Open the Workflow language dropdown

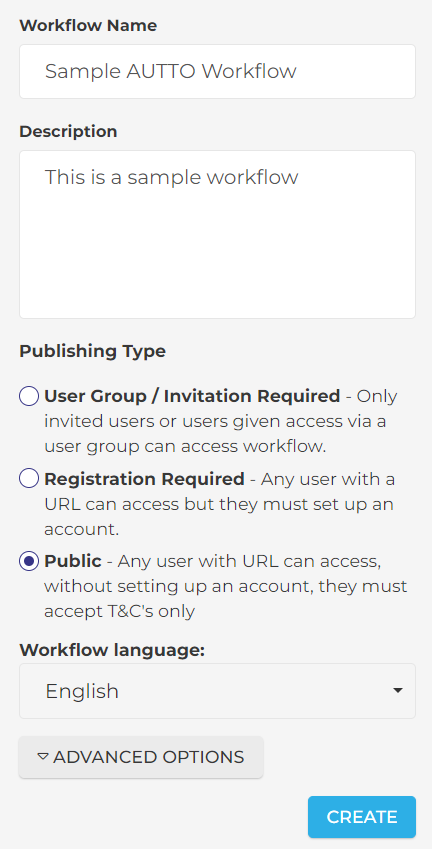pyautogui.click(x=217, y=691)
